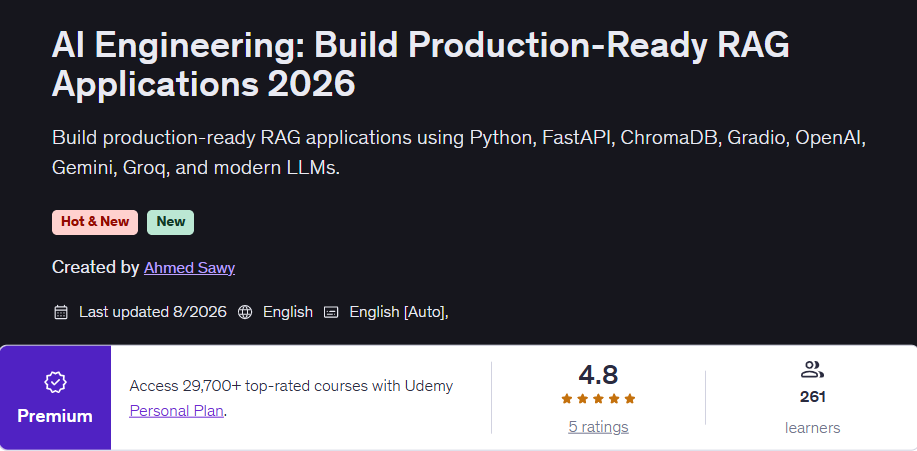Click the globe language icon

coord(245,312)
